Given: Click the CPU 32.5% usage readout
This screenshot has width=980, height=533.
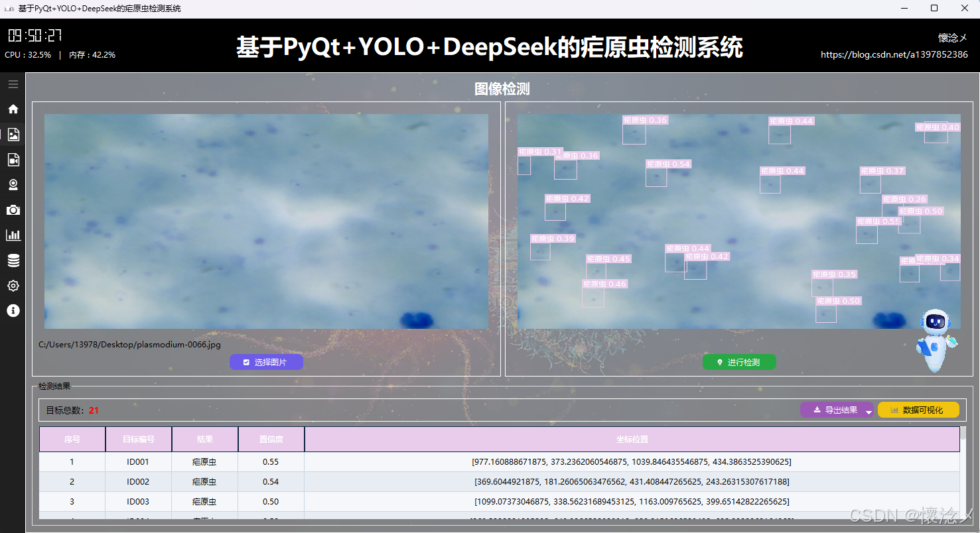Looking at the screenshot, I should [x=28, y=55].
